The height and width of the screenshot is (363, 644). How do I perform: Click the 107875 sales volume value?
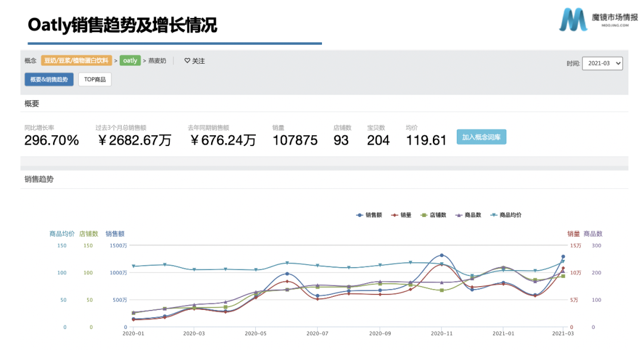point(295,141)
